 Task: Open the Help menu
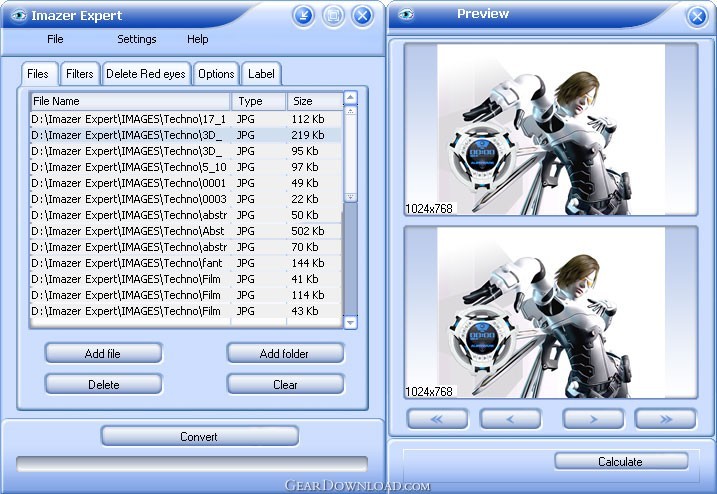pyautogui.click(x=198, y=39)
